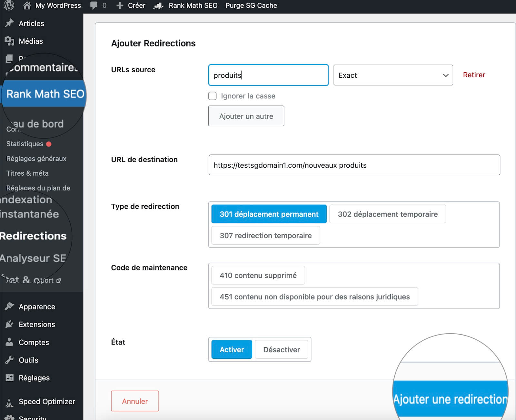Set État to Activer
The width and height of the screenshot is (516, 420).
(x=232, y=349)
